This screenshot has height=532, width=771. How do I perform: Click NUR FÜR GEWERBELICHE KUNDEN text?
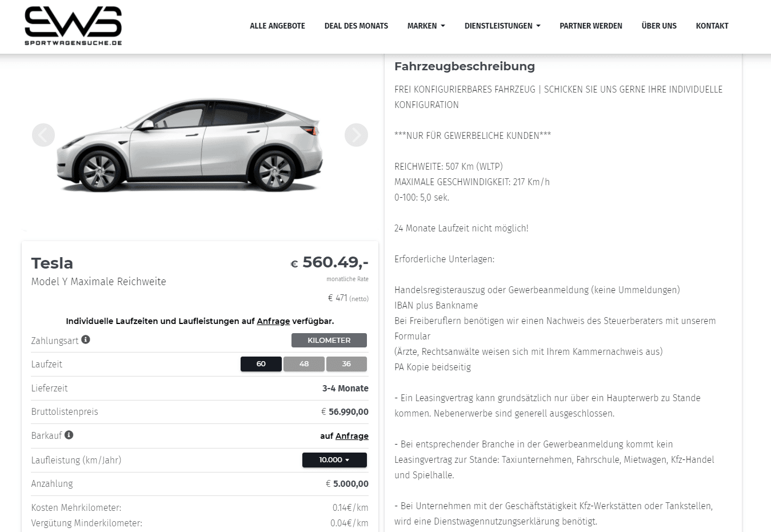tap(473, 135)
